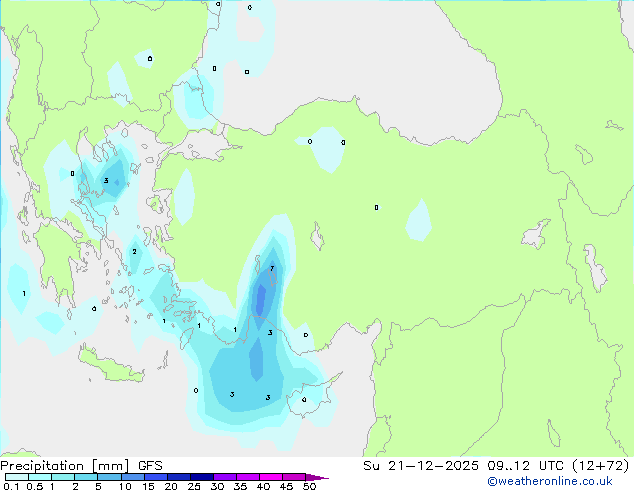
Task: Pick the 35–40 mm legend swatch
Action: pos(248,477)
